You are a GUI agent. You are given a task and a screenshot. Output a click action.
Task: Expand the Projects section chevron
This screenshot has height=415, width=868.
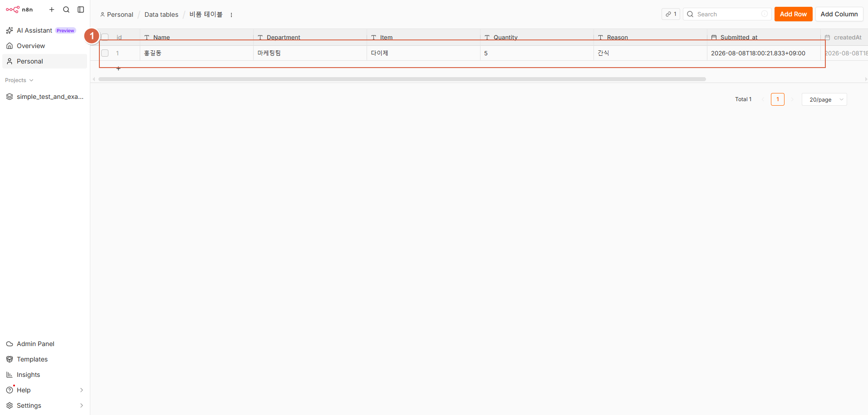31,80
